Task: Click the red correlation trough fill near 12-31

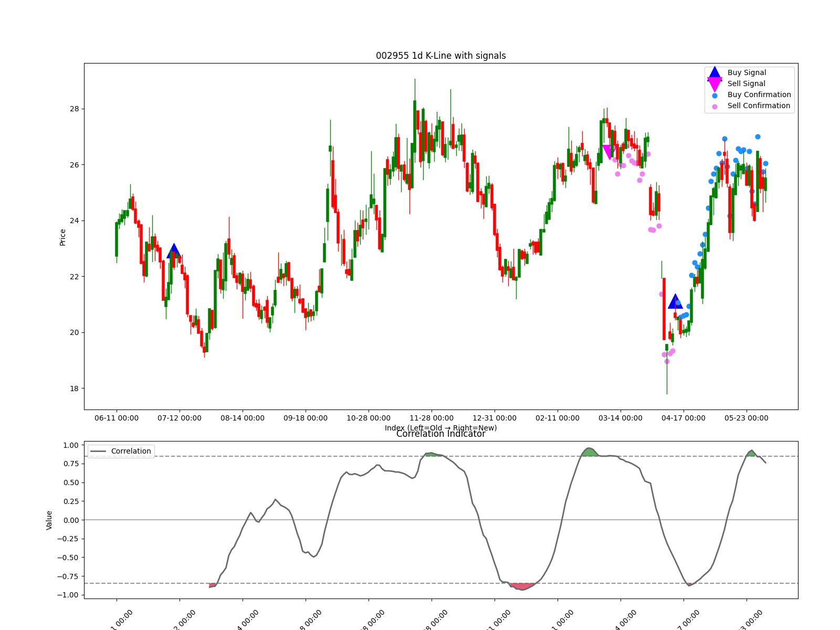Action: pyautogui.click(x=522, y=586)
